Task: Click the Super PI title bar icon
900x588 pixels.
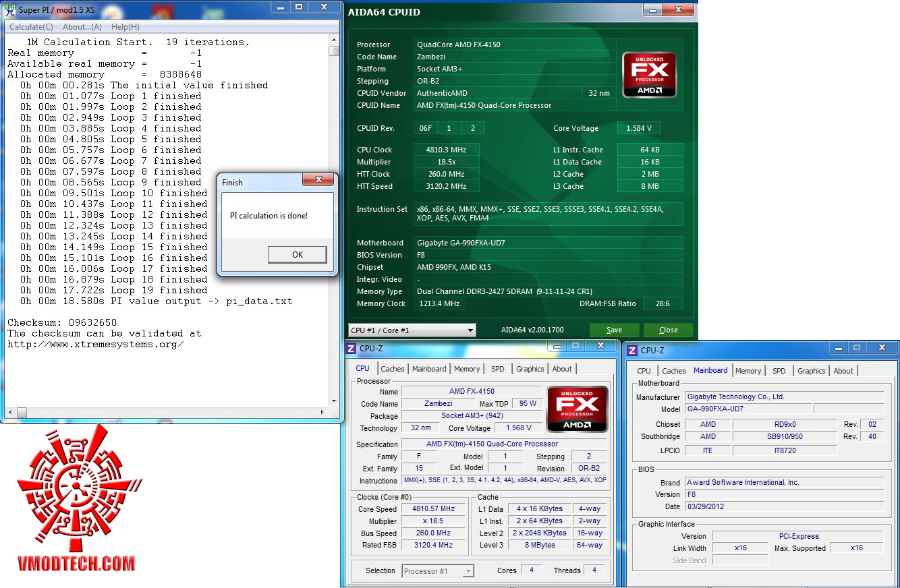Action: coord(10,9)
